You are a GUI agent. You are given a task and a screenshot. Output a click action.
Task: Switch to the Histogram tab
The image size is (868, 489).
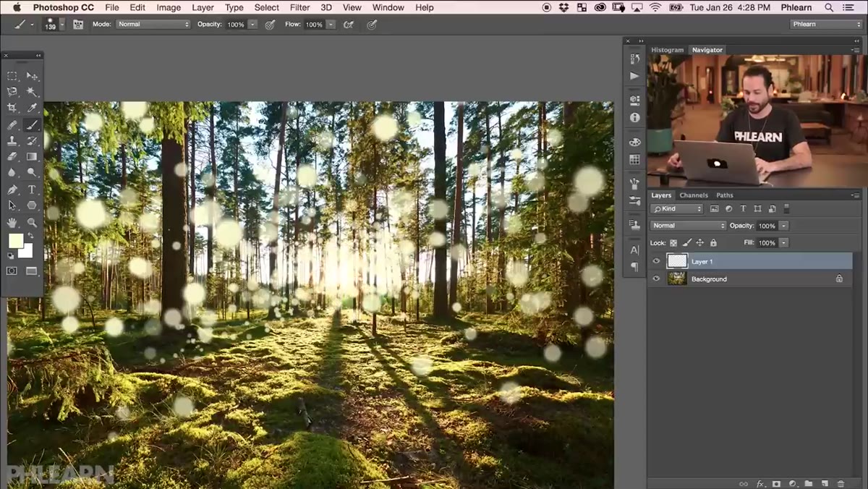667,50
